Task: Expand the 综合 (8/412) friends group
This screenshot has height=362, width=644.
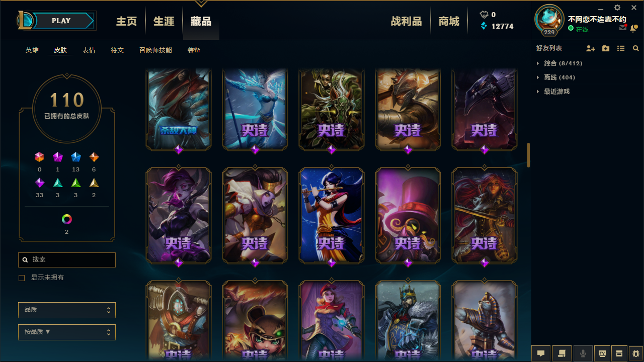Action: pyautogui.click(x=559, y=63)
